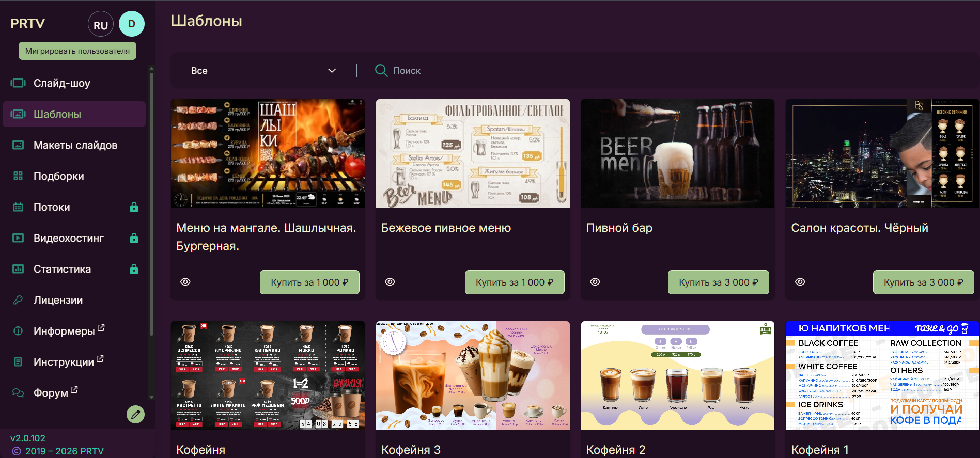Click the v2.0.102 version label
Viewport: 980px width, 458px height.
(x=28, y=438)
